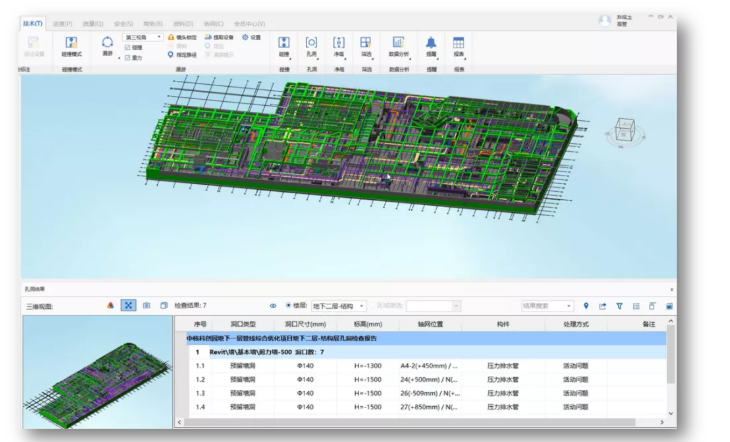
Task: Open the empty region dropdown after 区域筛选
Action: pyautogui.click(x=433, y=306)
